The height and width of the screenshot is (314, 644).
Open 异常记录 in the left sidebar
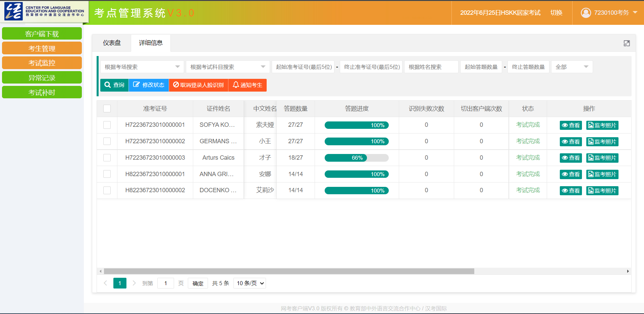click(42, 78)
